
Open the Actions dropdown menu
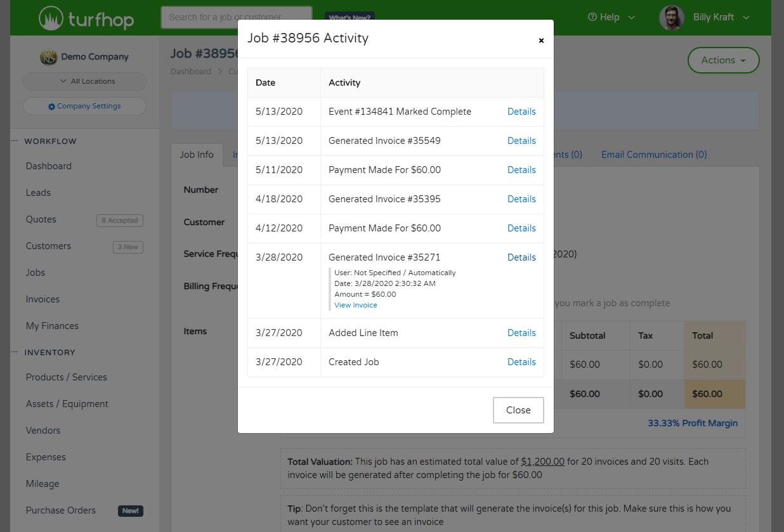tap(723, 60)
